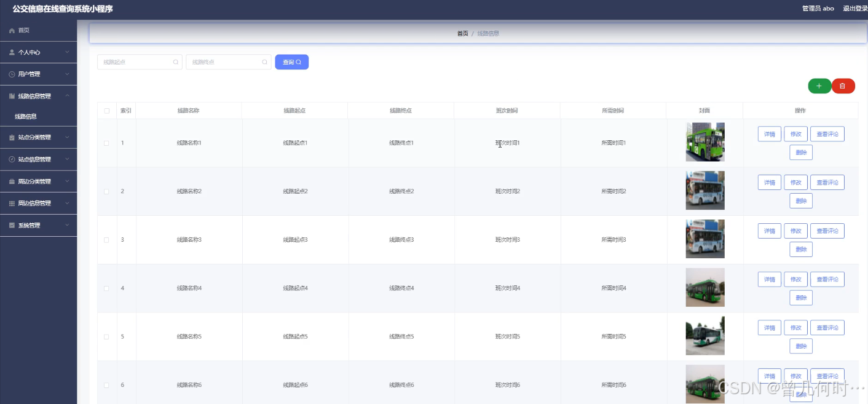
Task: Check the checkbox for row 线路名称4
Action: pos(106,288)
